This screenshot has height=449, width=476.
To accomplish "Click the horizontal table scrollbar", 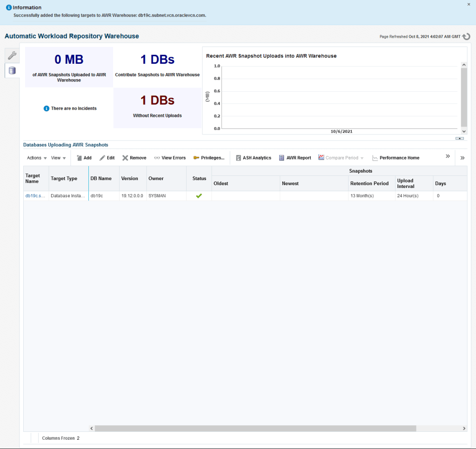I will pos(255,429).
